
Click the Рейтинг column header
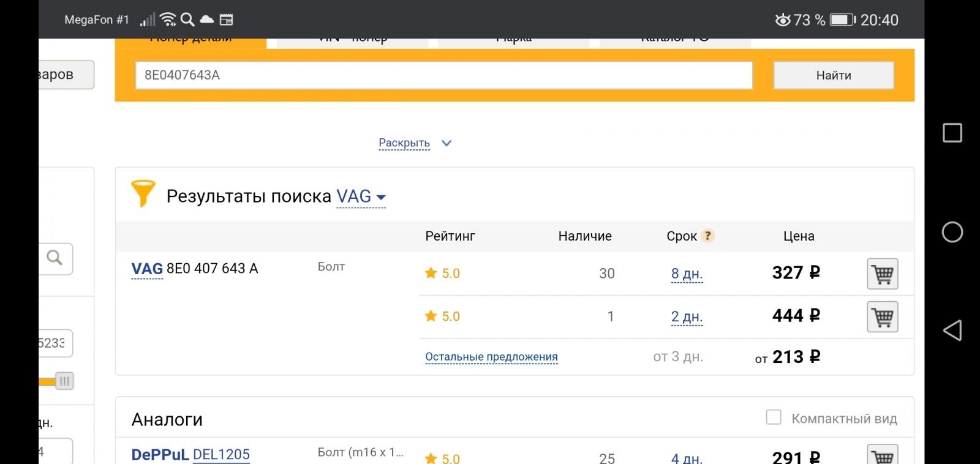tap(450, 236)
